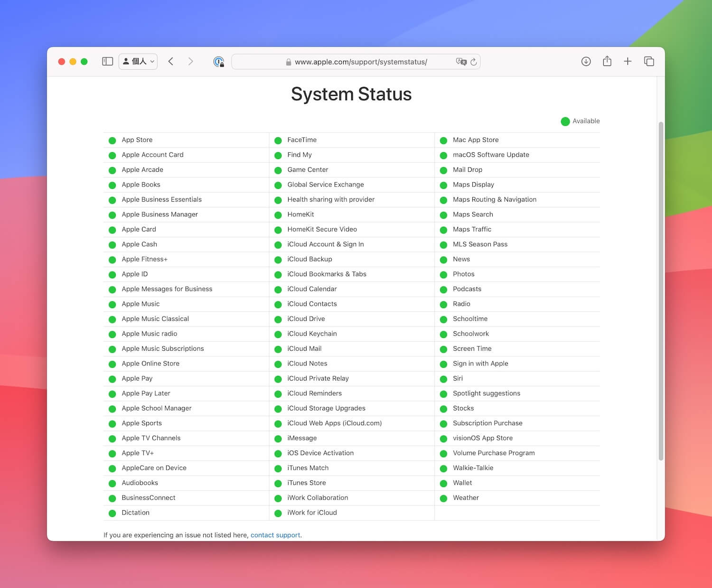Select the MLS Season Pass entry
Screen dimensions: 712x588
tap(480, 244)
